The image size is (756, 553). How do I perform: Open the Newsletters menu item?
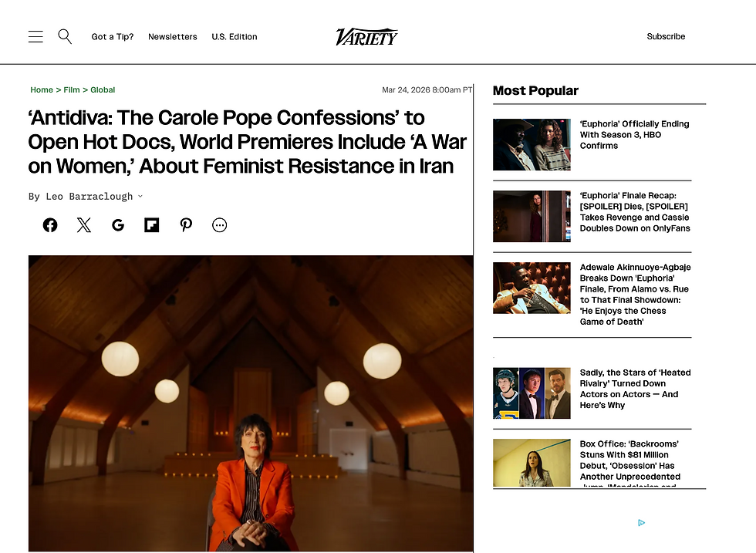pos(173,37)
